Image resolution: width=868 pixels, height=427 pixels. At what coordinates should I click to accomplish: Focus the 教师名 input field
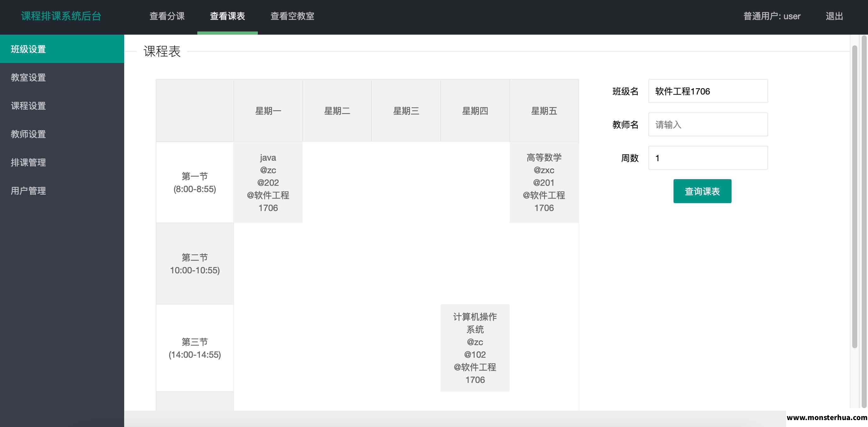coord(708,124)
